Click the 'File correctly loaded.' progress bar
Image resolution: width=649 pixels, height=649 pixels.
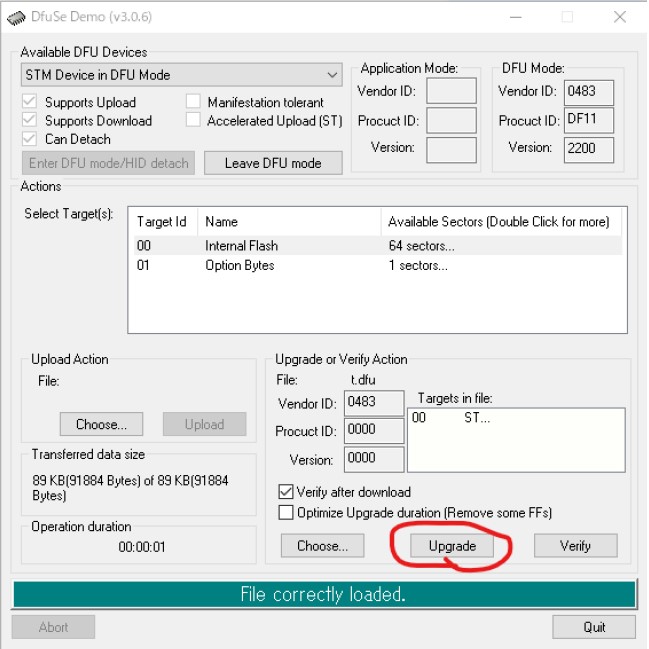324,594
